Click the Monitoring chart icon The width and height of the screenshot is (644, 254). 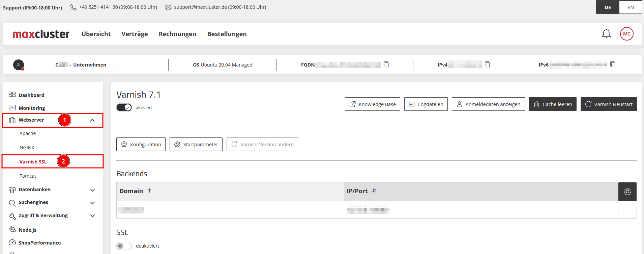(x=12, y=107)
